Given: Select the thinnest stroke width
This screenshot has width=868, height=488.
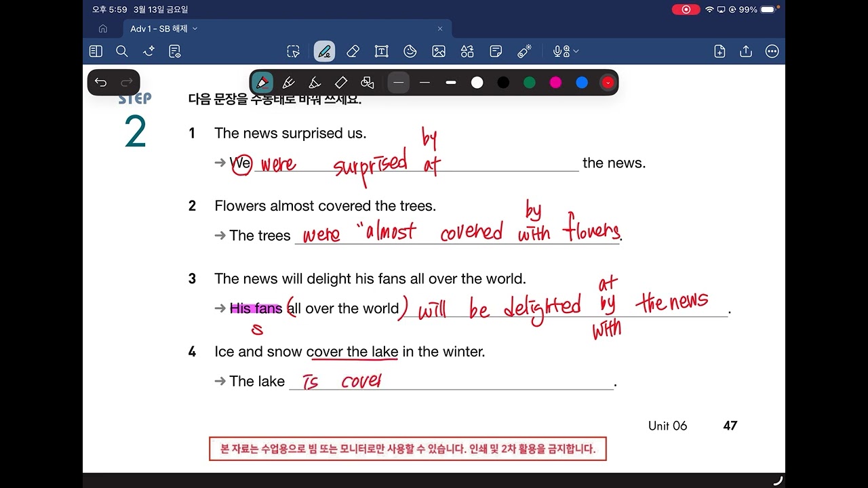Looking at the screenshot, I should point(399,83).
